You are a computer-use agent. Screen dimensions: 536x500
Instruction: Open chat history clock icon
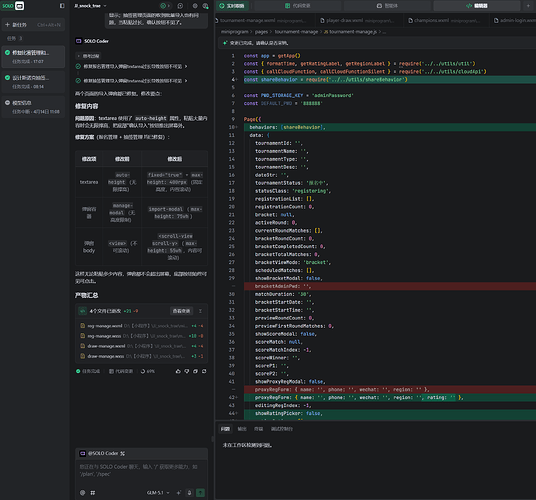click(x=180, y=6)
